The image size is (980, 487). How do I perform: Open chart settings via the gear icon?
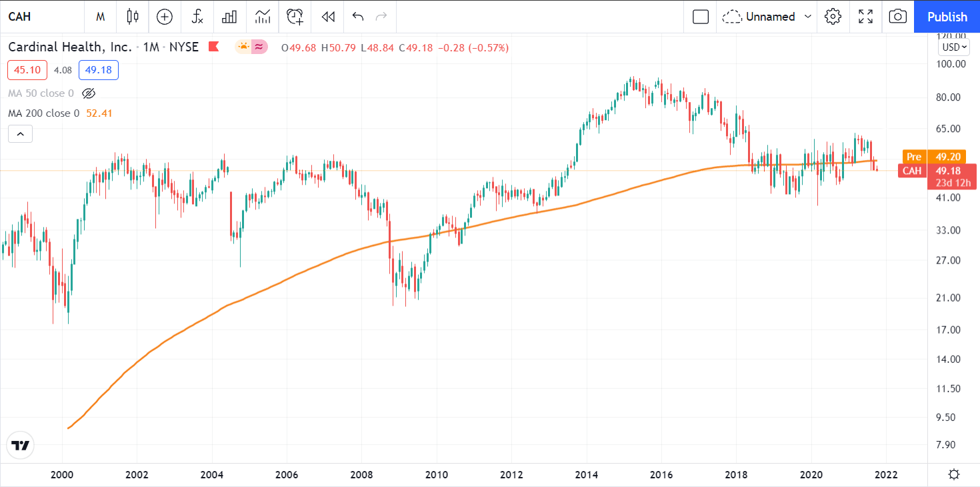833,17
